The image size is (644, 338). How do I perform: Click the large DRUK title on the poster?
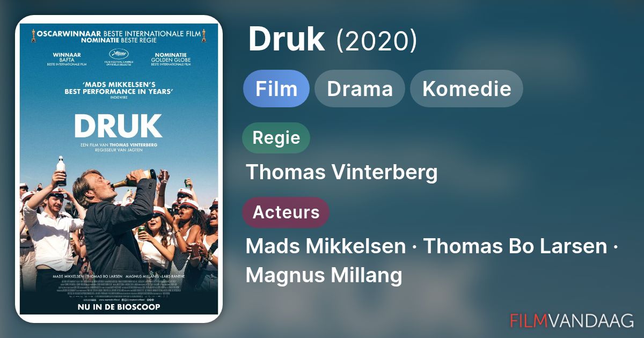tap(119, 127)
